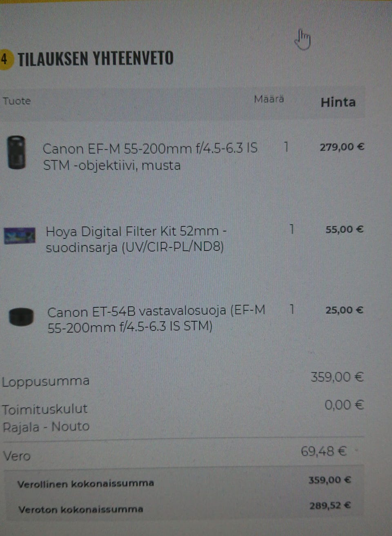Click the Tuote column header
The width and height of the screenshot is (392, 536).
(17, 101)
